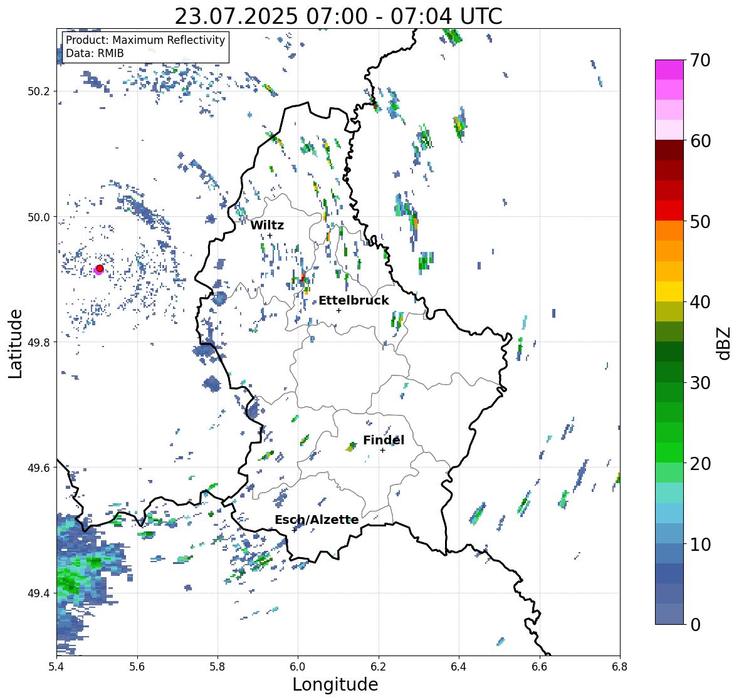
Task: Click the Latitude axis title
Action: 15,343
